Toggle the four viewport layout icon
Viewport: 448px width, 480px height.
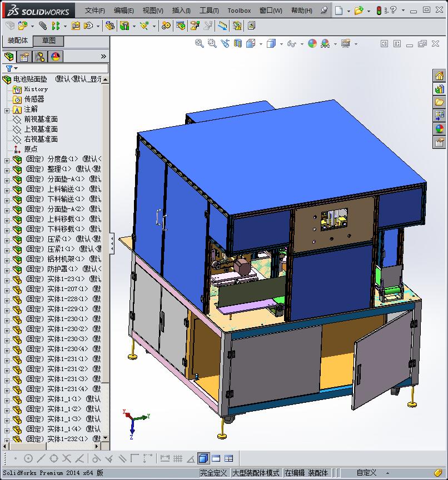pyautogui.click(x=229, y=458)
